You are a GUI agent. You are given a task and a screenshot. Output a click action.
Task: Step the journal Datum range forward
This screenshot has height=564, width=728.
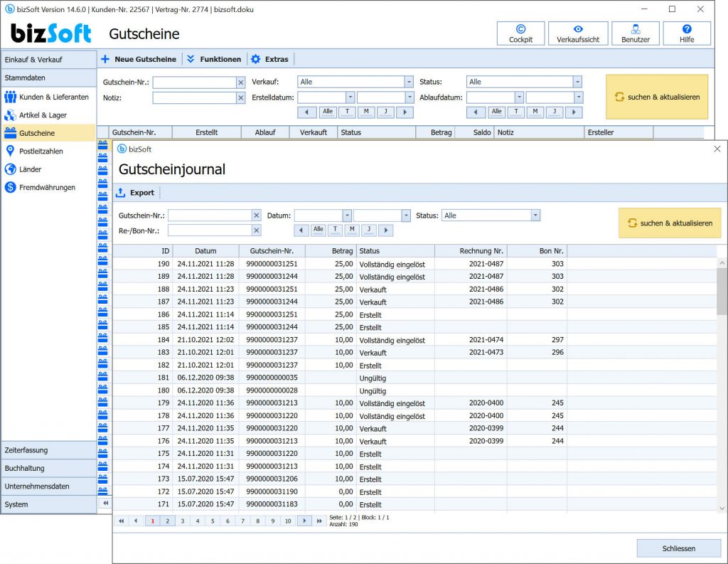386,230
